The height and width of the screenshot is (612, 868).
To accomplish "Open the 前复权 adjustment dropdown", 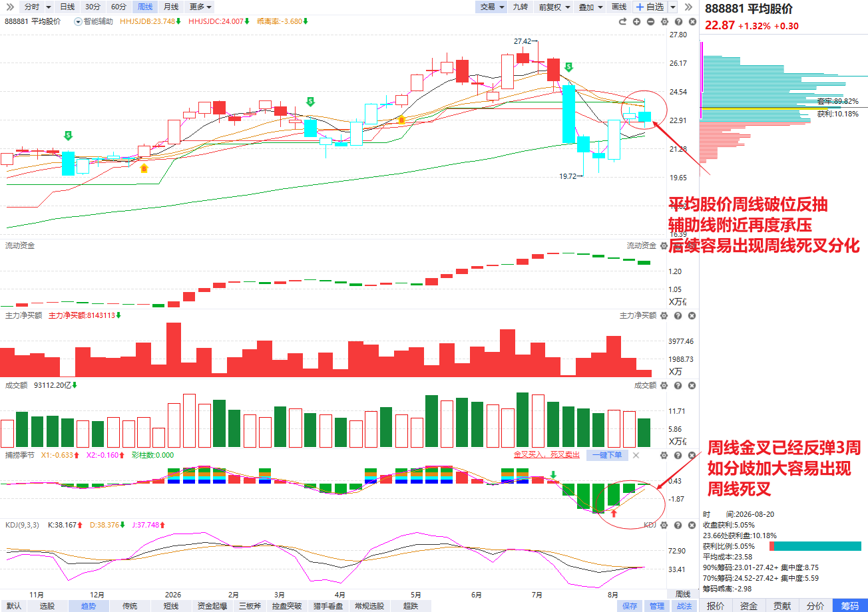I will (554, 7).
